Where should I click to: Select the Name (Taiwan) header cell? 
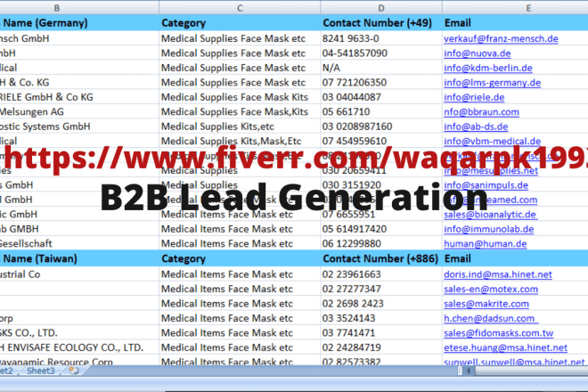(79, 258)
